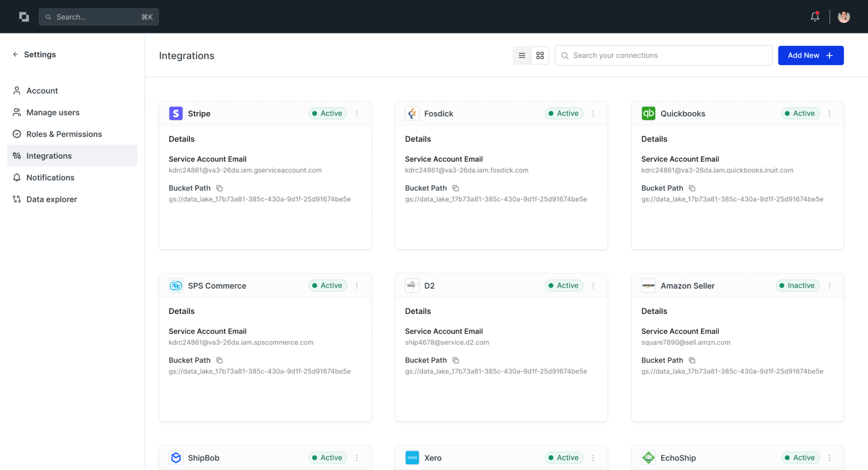Click the app logo in top-left corner
This screenshot has height=470, width=868.
[x=24, y=17]
